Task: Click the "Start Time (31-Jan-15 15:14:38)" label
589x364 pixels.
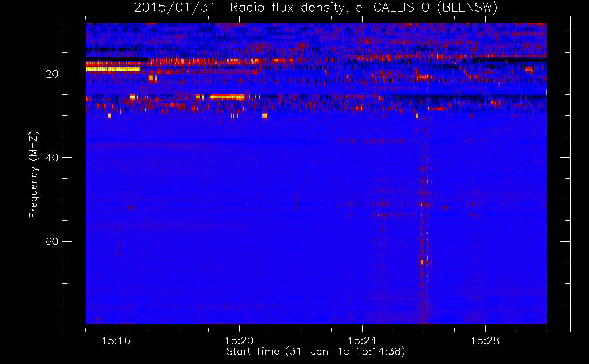Action: click(x=316, y=352)
